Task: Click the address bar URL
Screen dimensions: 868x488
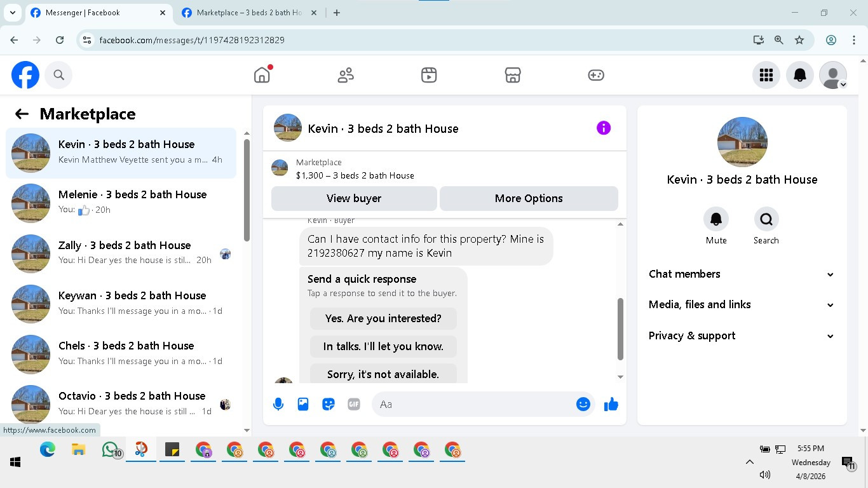Action: (x=192, y=40)
